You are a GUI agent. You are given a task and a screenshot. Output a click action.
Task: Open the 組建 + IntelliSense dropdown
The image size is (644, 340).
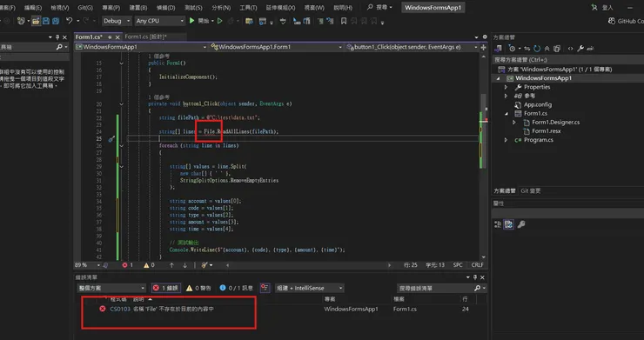pos(309,288)
